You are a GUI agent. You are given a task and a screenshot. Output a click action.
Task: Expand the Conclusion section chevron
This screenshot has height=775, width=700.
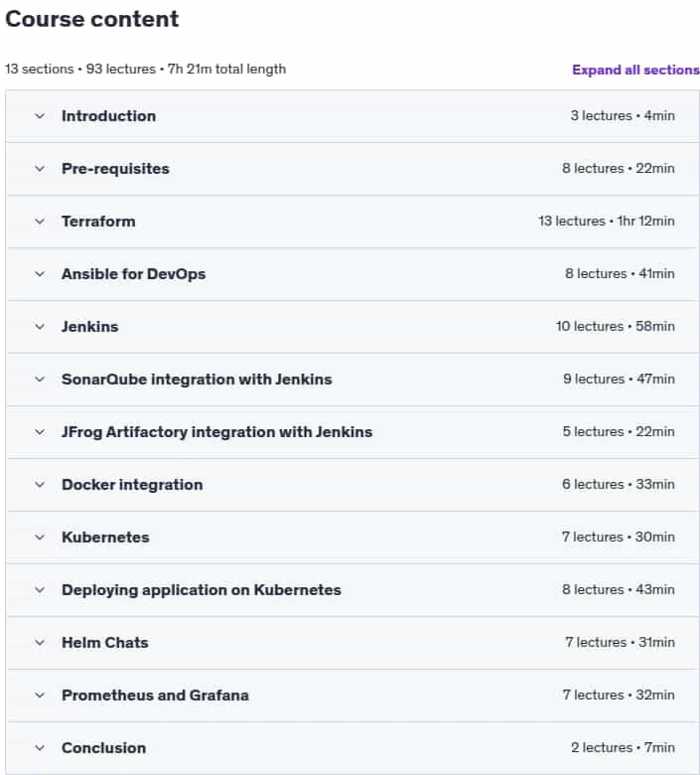[x=40, y=748]
